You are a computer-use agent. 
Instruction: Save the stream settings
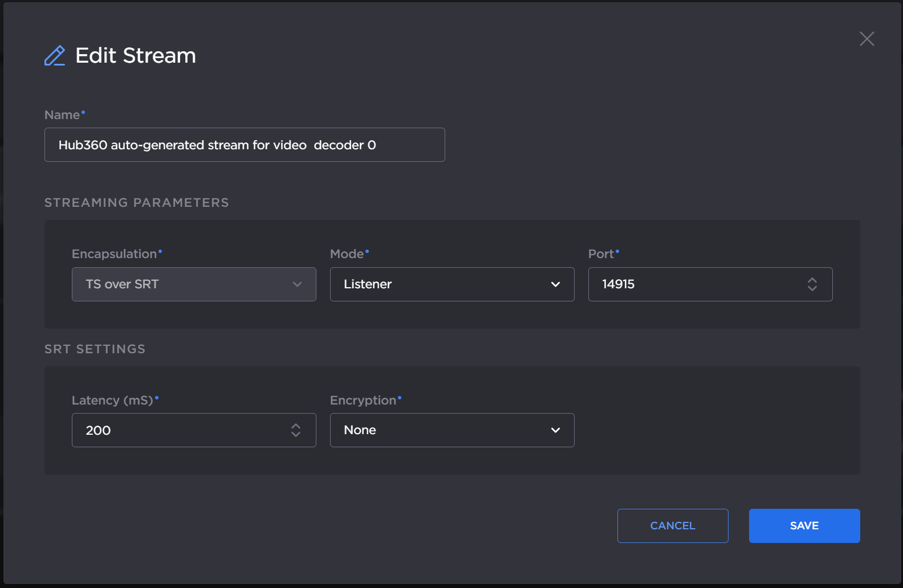tap(804, 525)
